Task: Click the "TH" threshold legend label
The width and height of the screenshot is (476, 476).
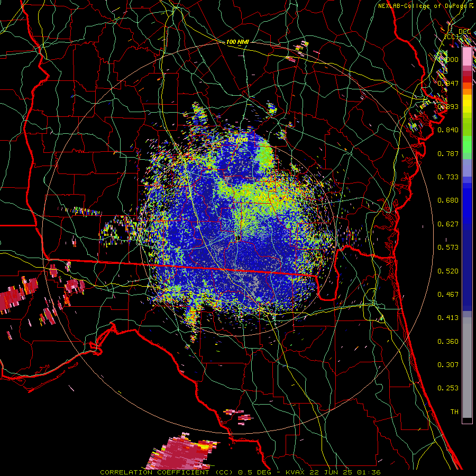Action: pos(454,412)
